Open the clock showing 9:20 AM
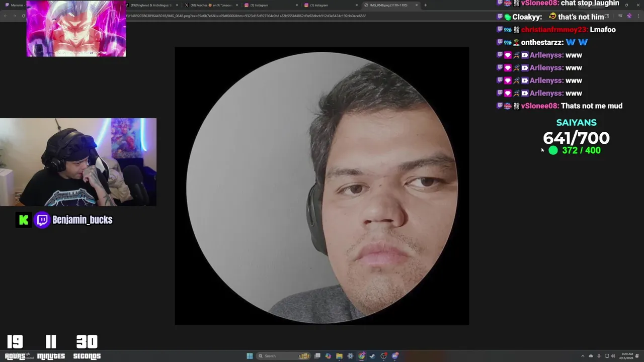 626,356
